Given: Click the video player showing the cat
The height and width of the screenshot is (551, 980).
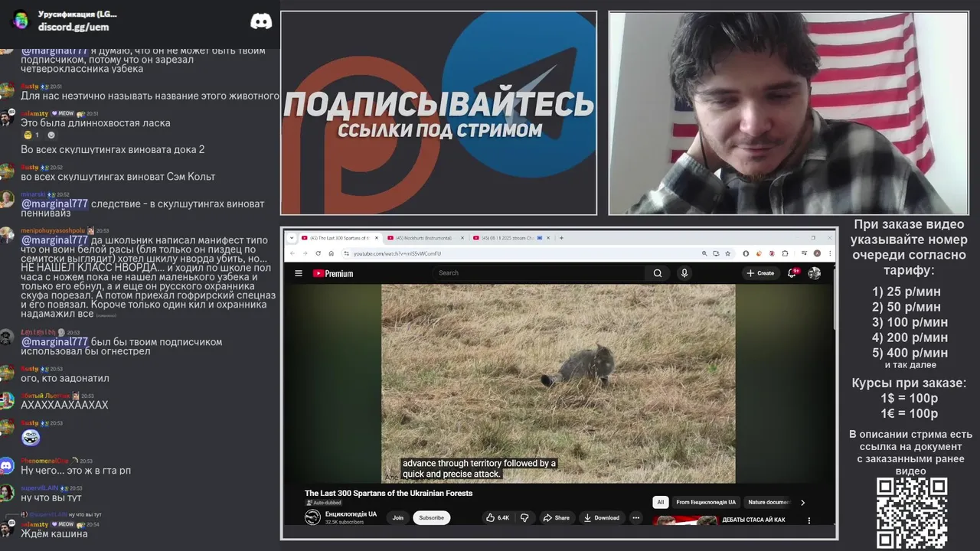Looking at the screenshot, I should point(558,383).
